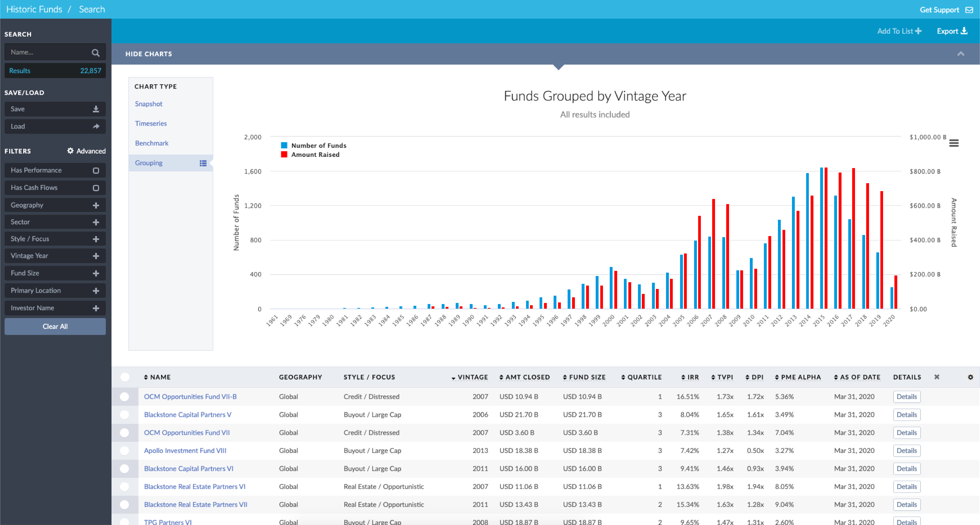Click the 2015 blue bar in chart
Screen dimensions: 980x525
822,238
